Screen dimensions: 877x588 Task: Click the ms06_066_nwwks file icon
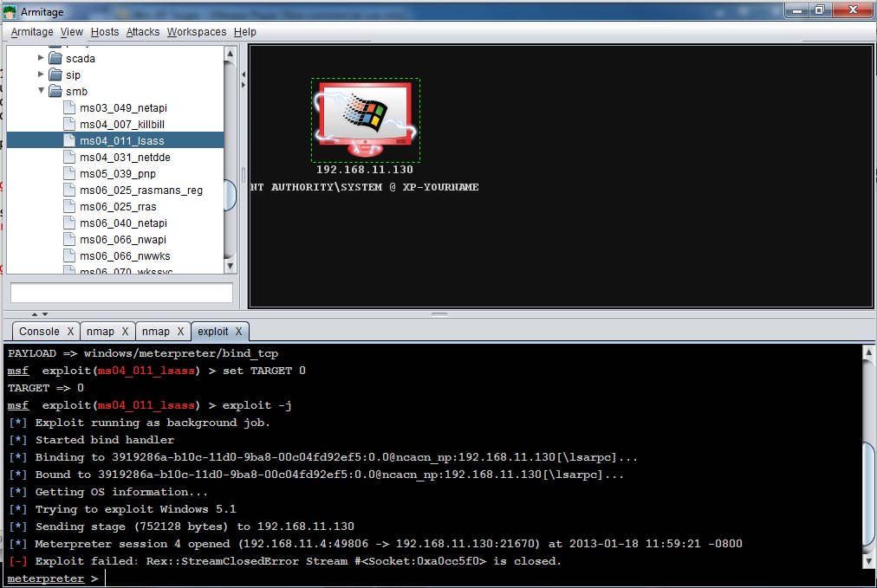(x=69, y=256)
